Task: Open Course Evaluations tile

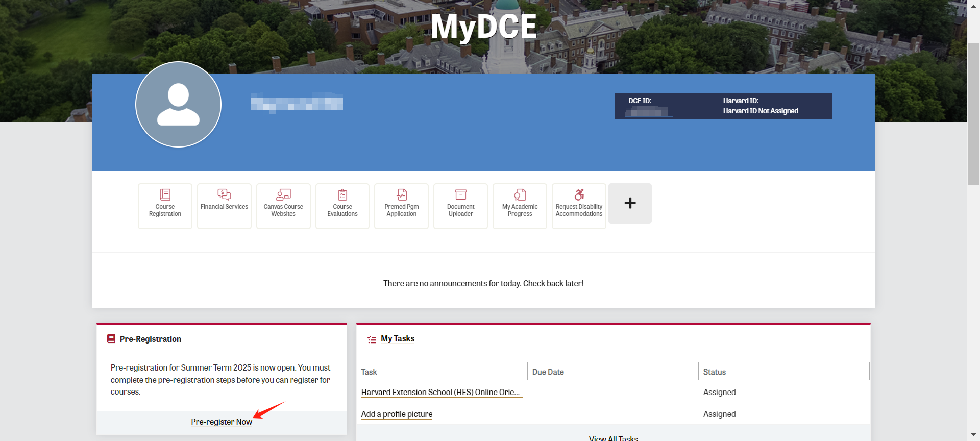Action: click(x=342, y=206)
